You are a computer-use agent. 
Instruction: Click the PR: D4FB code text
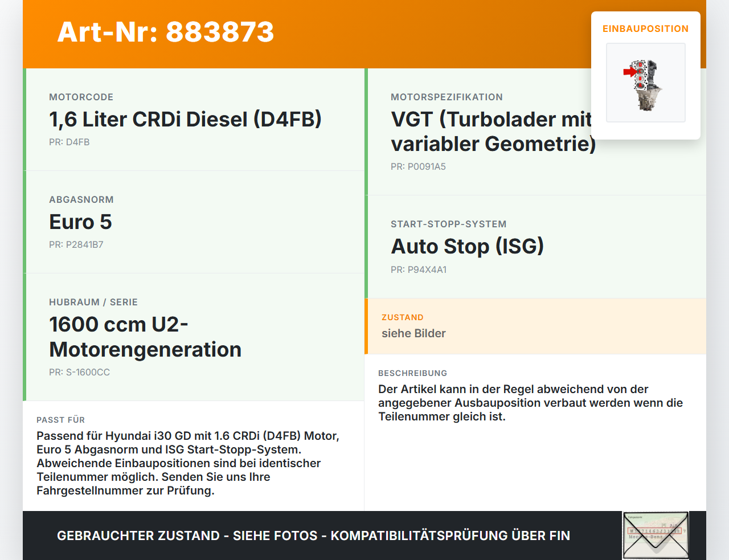click(x=69, y=142)
